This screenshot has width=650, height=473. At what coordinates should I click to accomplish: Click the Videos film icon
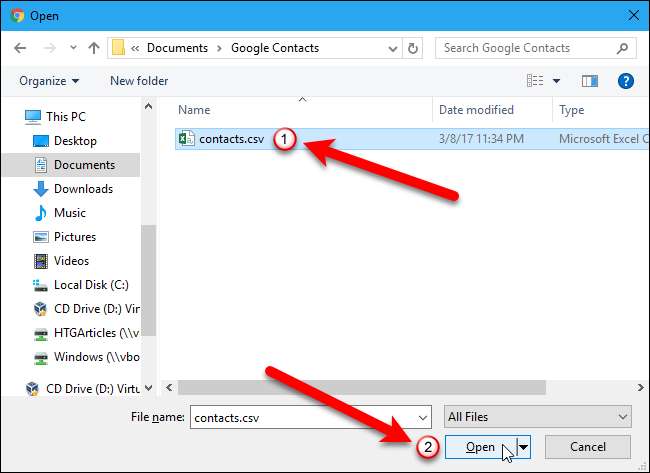[41, 261]
